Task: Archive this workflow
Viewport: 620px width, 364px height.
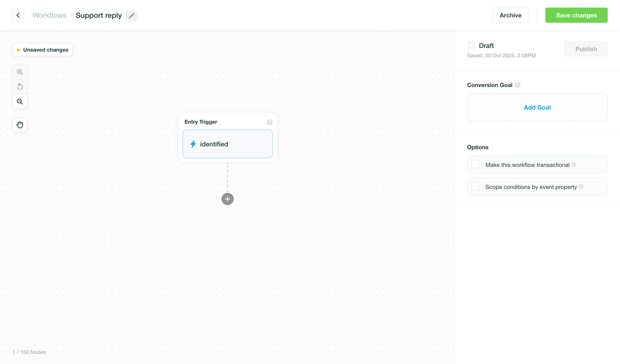Action: (x=510, y=15)
